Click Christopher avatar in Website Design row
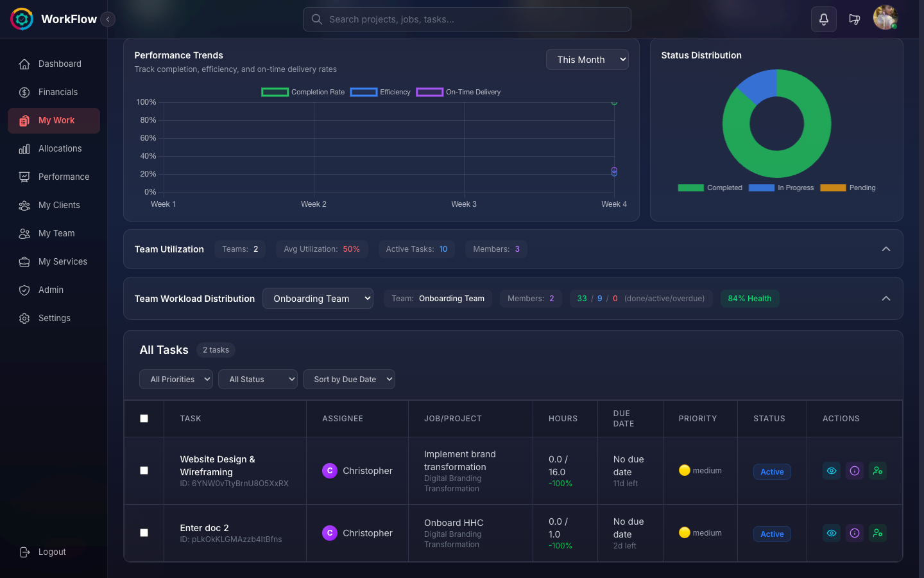Screen dimensions: 924x578 330,471
